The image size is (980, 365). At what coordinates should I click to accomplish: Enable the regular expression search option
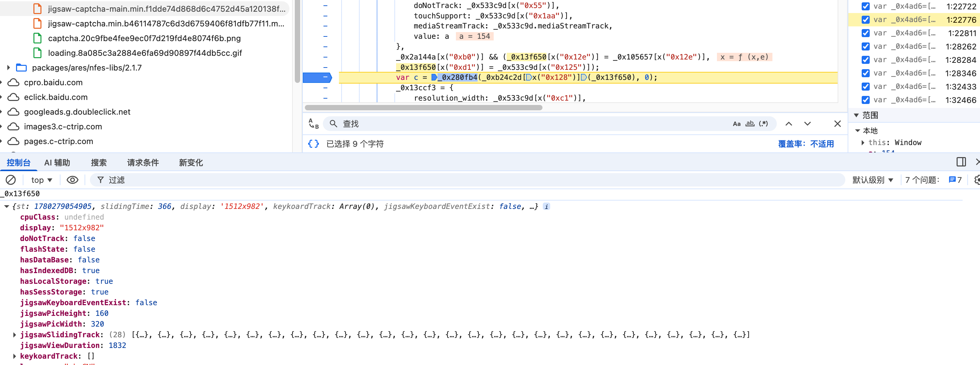click(763, 124)
